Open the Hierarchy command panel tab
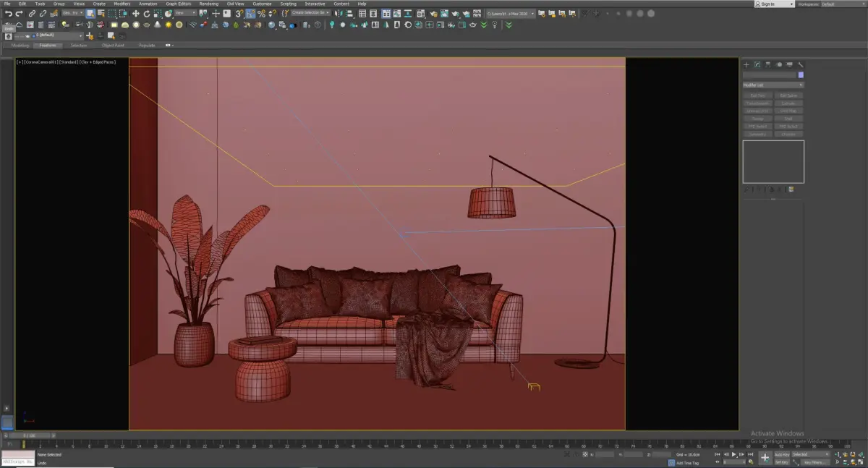Image resolution: width=868 pixels, height=468 pixels. [767, 64]
